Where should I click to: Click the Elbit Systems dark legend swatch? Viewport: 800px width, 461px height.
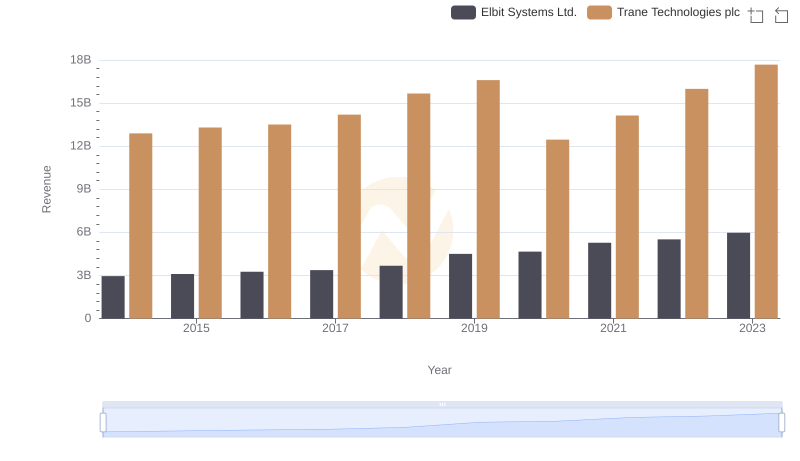(463, 12)
